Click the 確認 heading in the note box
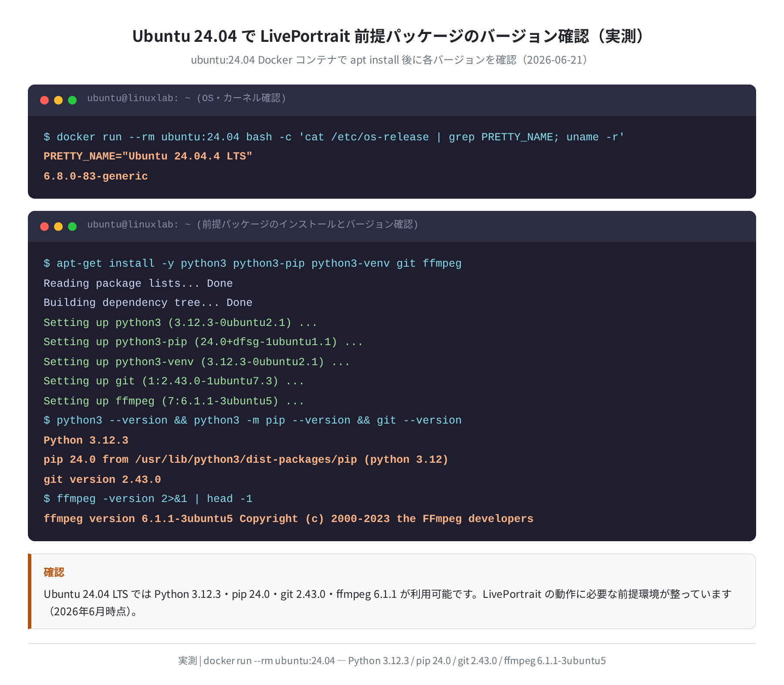The height and width of the screenshot is (685, 784). [x=54, y=572]
